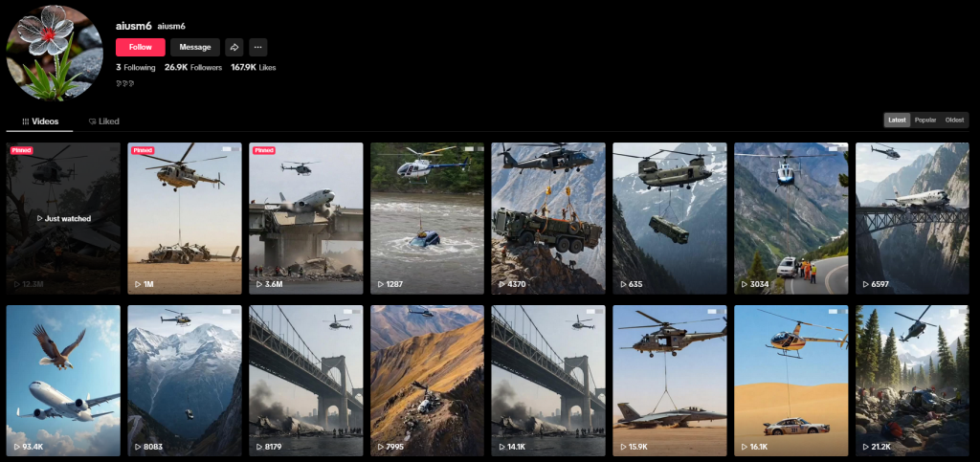Click play icon on 21.2K forest video
Image resolution: width=980 pixels, height=462 pixels.
point(865,447)
